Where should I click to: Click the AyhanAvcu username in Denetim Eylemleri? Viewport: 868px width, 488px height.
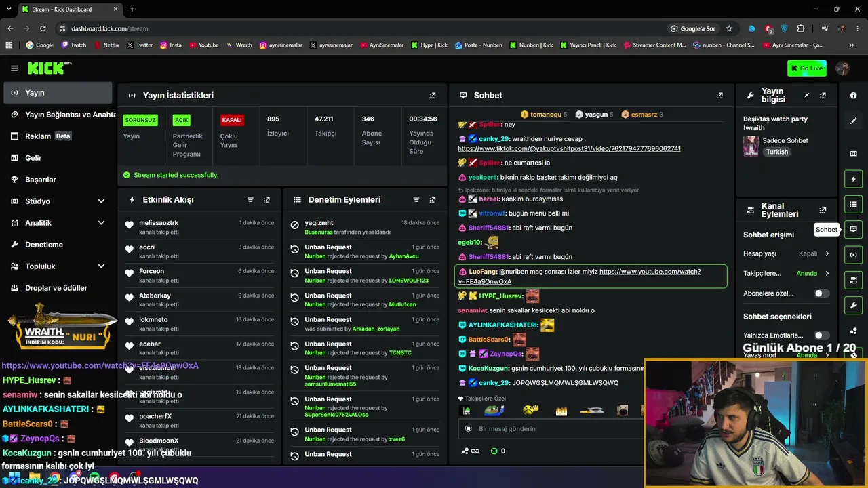(x=404, y=256)
